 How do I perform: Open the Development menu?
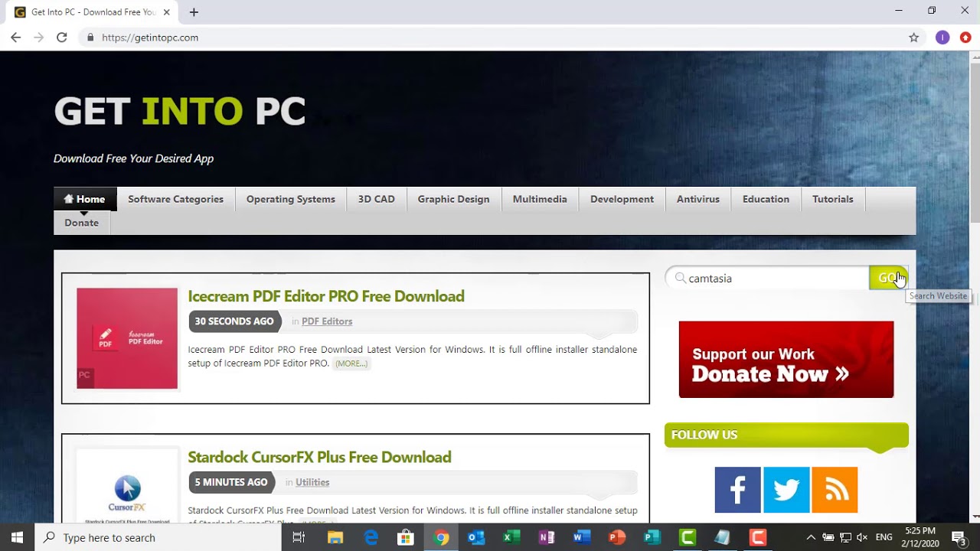622,199
